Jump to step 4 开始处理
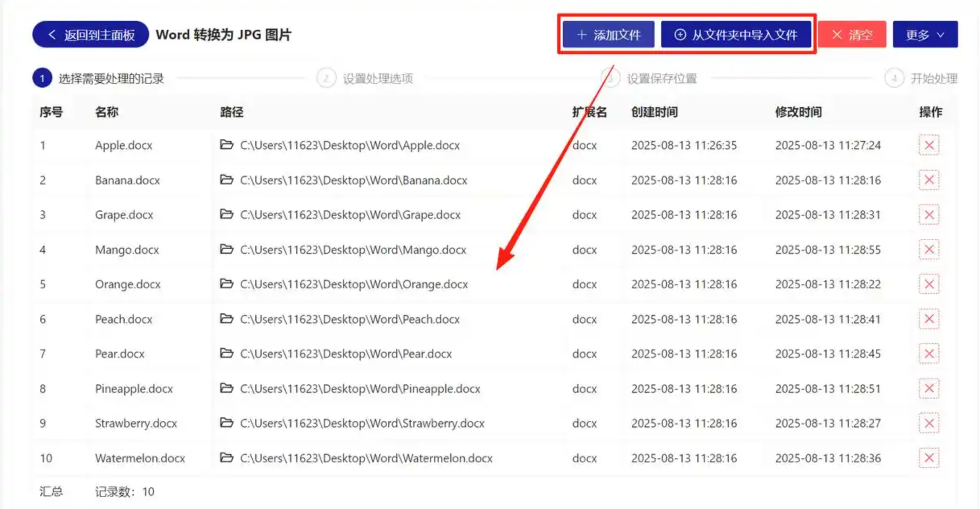 933,79
